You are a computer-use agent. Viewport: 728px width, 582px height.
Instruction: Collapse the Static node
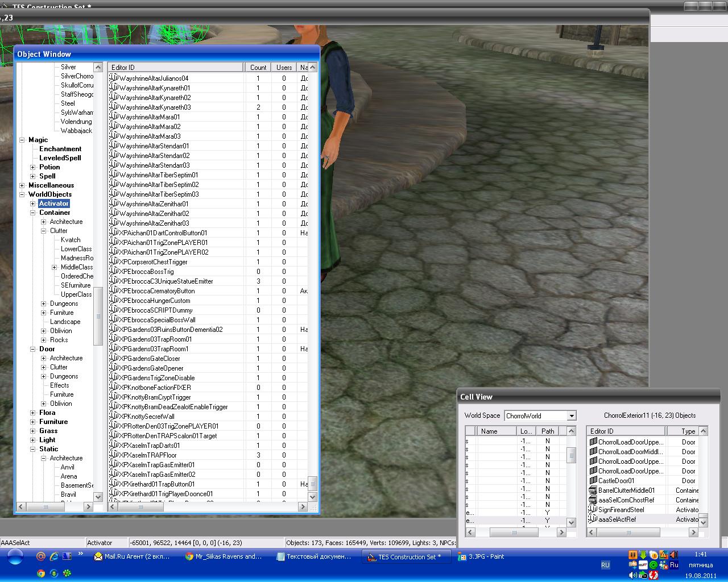pyautogui.click(x=33, y=449)
